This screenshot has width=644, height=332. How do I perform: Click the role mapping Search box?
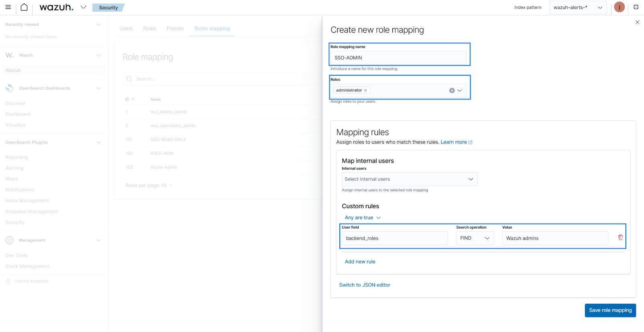point(222,79)
